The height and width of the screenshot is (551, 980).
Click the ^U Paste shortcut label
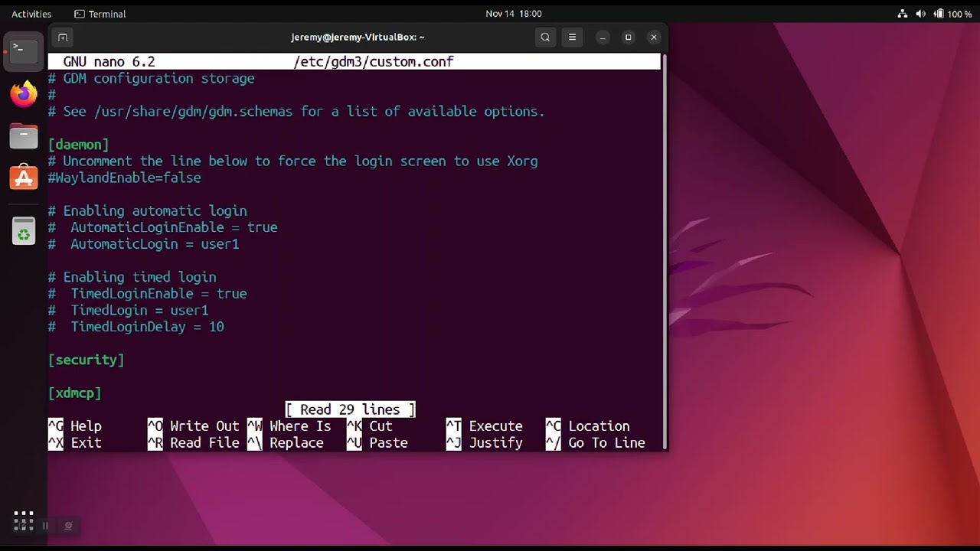(x=377, y=443)
